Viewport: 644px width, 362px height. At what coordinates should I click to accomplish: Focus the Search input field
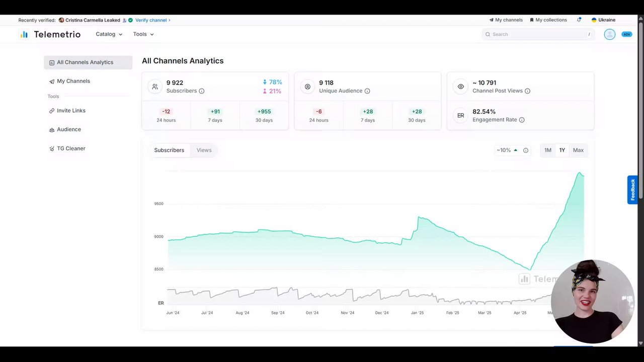pos(538,34)
